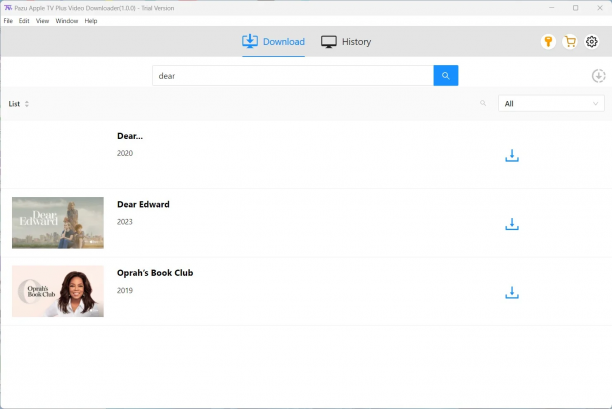Download the Dear... 2020 title
612x409 pixels.
(x=512, y=155)
